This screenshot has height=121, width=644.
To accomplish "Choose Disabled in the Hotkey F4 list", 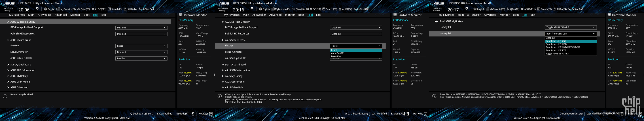I will click(571, 38).
